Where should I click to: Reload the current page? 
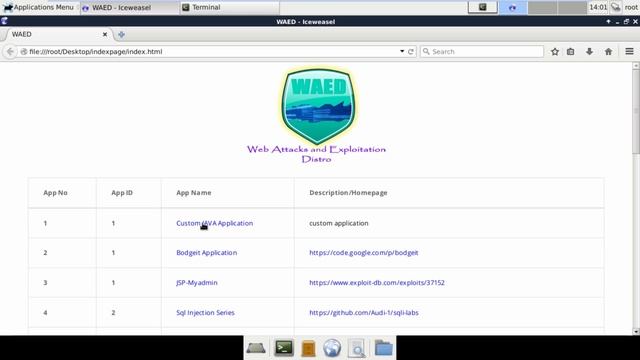(411, 51)
